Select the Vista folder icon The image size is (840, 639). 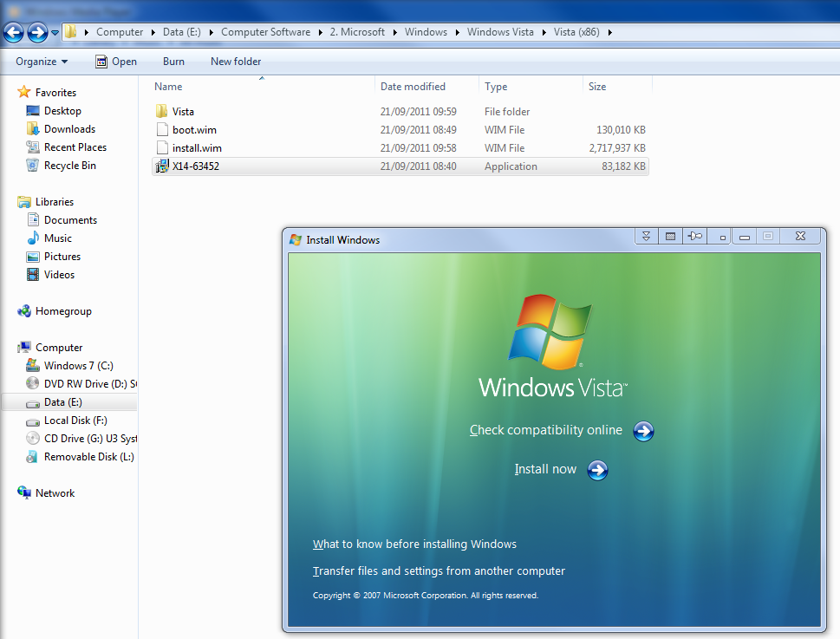pos(162,111)
